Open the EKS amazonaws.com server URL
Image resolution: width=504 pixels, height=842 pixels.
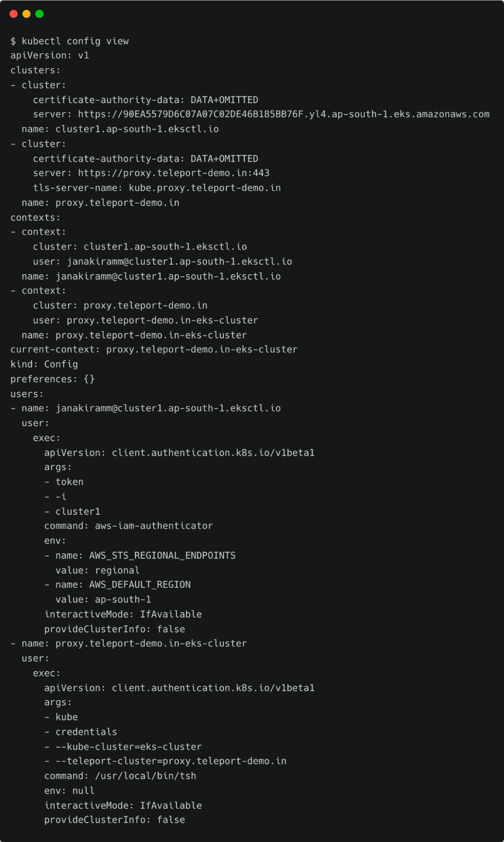pyautogui.click(x=283, y=114)
